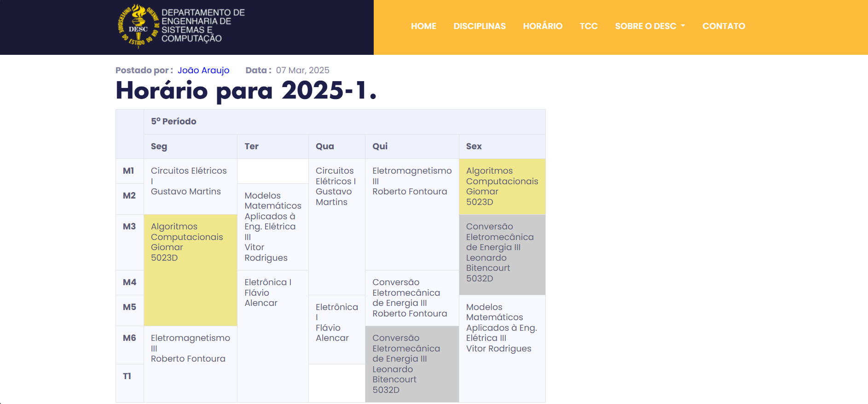Click the T1 time slot row label

pyautogui.click(x=127, y=376)
